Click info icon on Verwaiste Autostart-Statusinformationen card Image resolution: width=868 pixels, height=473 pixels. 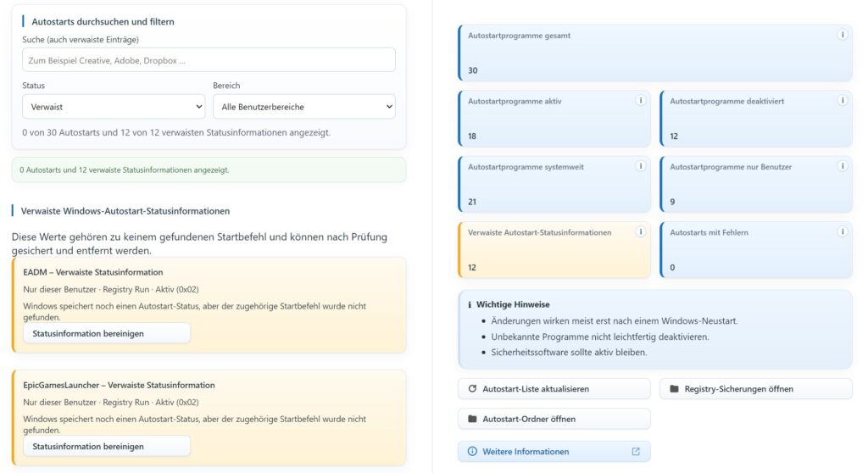pos(641,231)
